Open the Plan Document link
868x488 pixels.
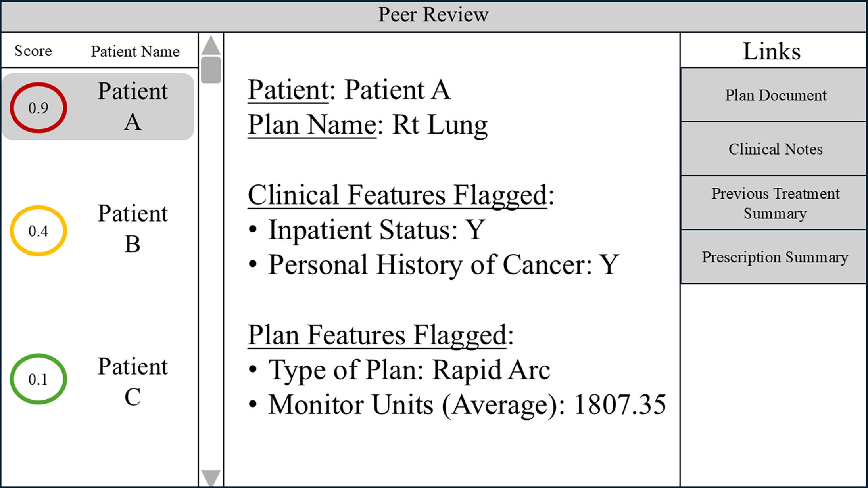[775, 95]
